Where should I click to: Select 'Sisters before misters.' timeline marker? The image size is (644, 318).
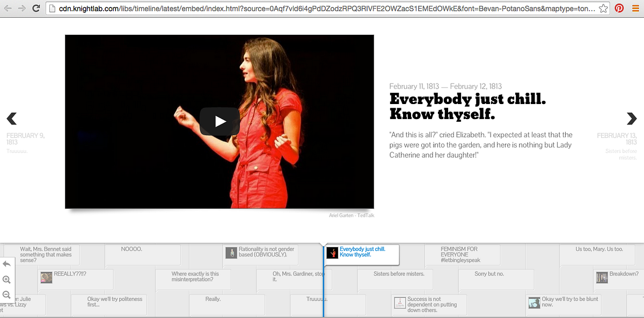tap(396, 279)
